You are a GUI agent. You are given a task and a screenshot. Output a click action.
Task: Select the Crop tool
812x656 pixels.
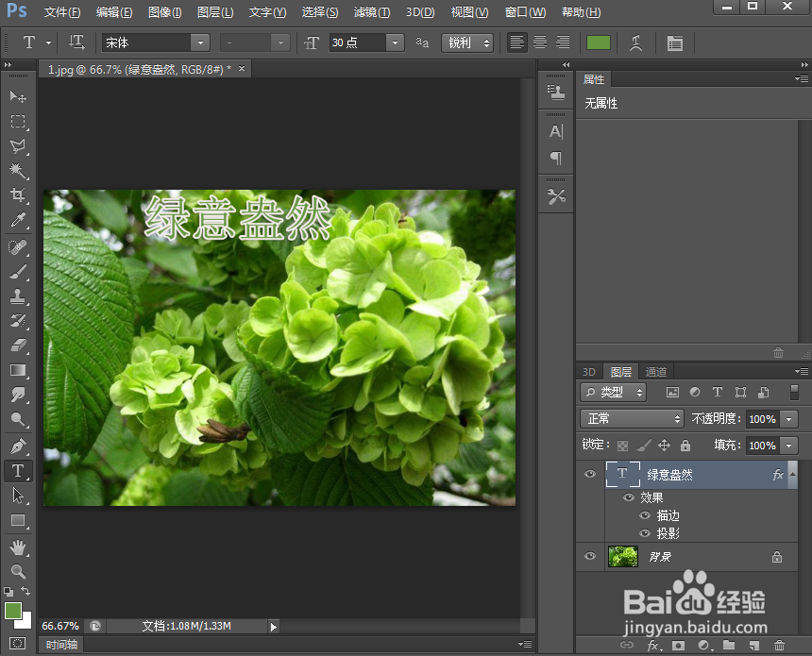pyautogui.click(x=18, y=195)
